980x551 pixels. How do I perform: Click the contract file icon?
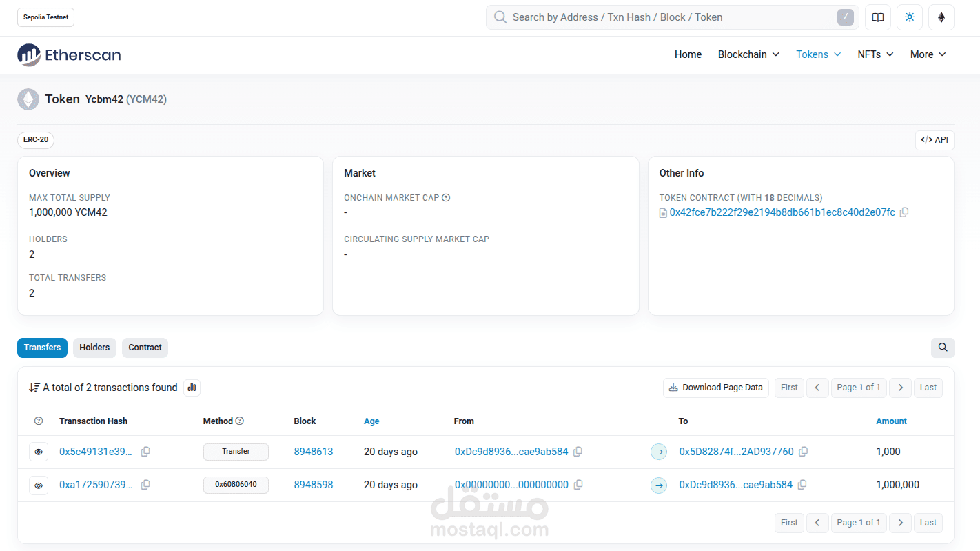tap(664, 213)
